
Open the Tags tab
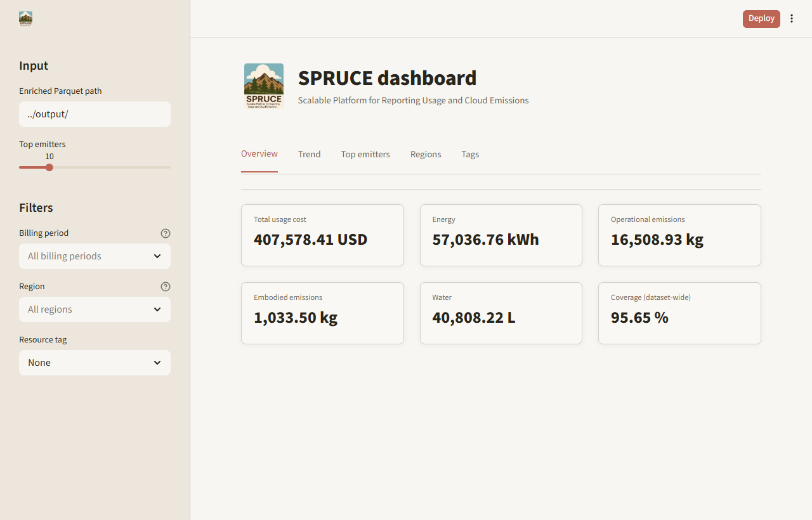[470, 154]
